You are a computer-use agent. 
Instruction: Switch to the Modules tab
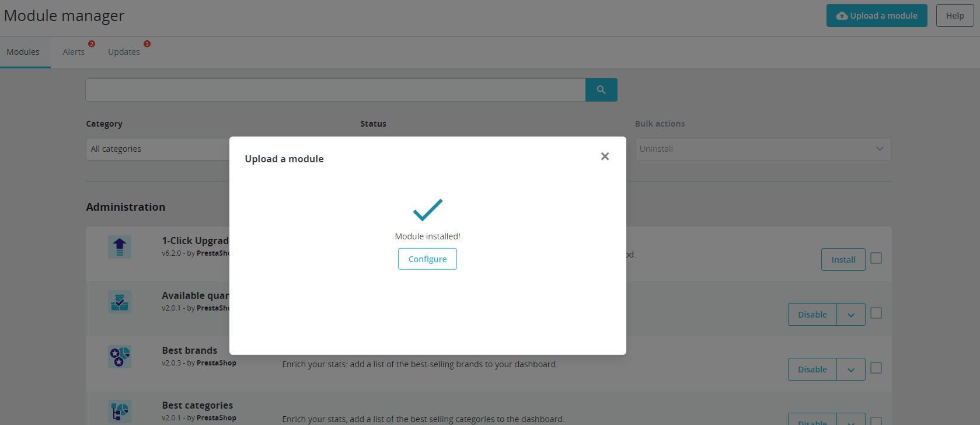tap(23, 52)
